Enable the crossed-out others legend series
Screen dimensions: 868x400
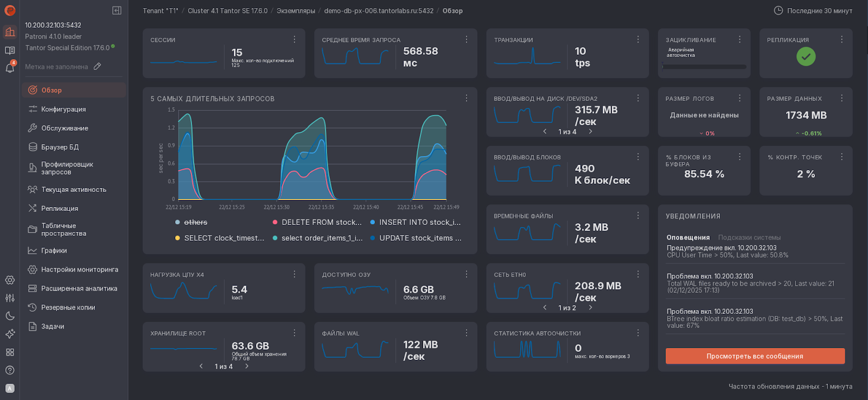[x=195, y=222]
